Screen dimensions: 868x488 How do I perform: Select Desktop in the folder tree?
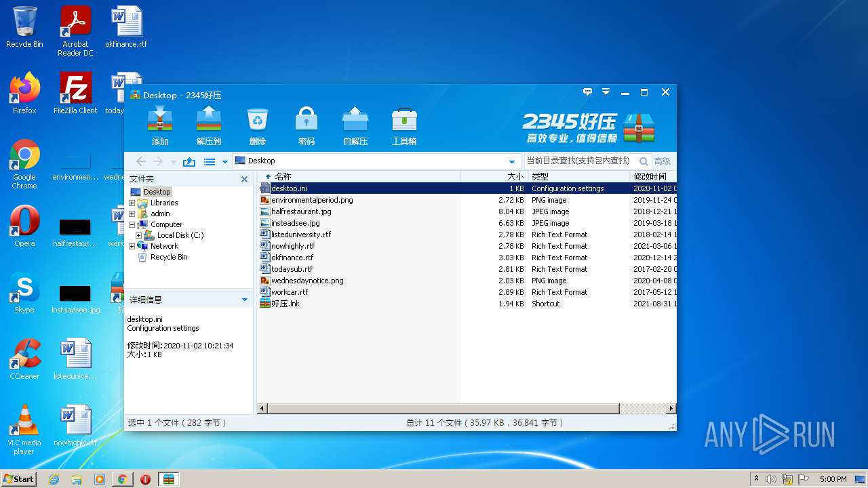[157, 192]
